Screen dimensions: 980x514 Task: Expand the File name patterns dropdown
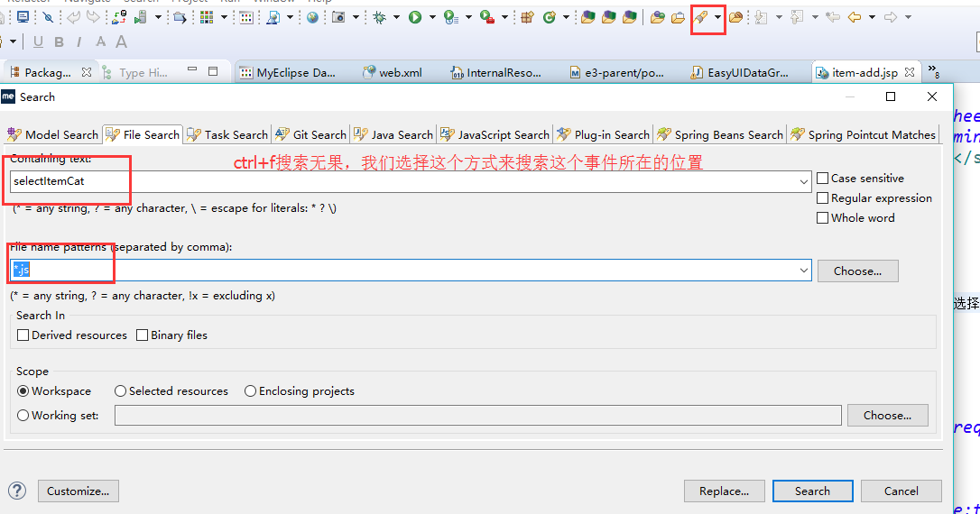pos(803,271)
